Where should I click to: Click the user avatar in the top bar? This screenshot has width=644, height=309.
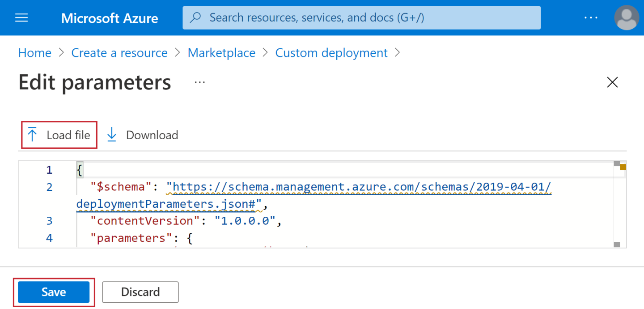[626, 17]
